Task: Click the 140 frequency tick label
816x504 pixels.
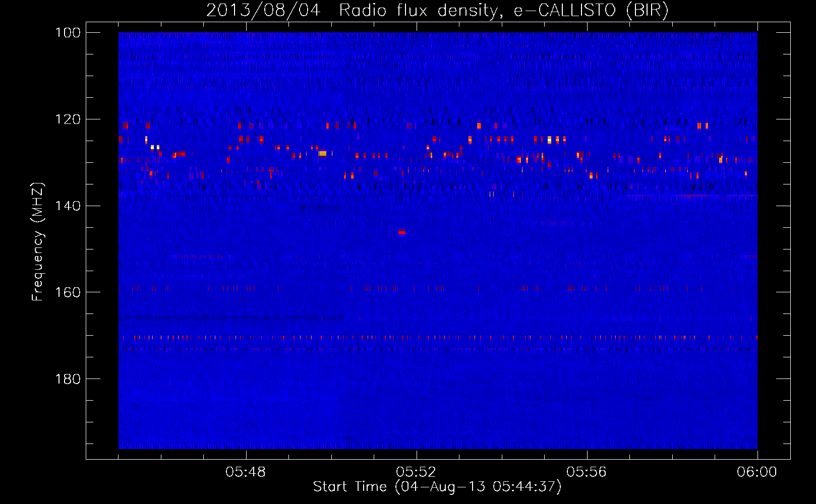Action: point(68,206)
